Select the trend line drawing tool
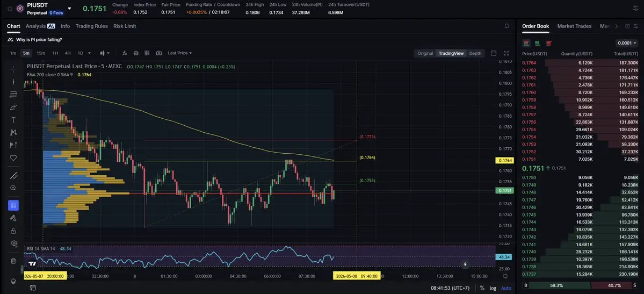This screenshot has height=294, width=644. pos(13,82)
